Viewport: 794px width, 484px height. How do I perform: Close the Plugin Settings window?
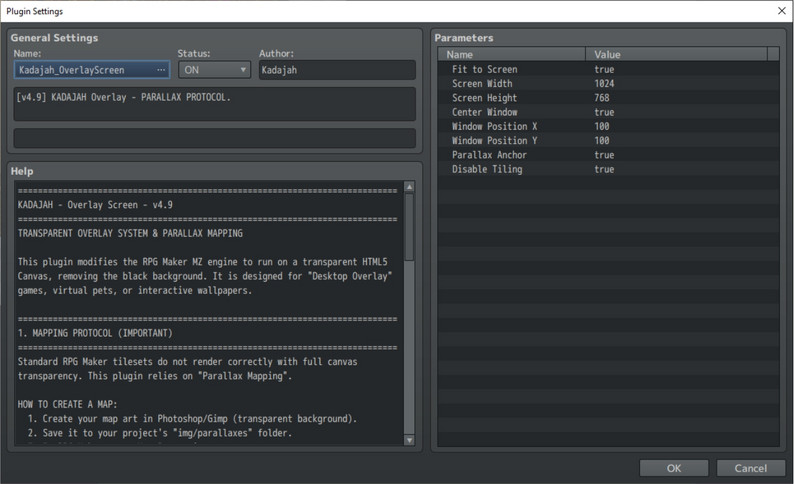tap(781, 11)
